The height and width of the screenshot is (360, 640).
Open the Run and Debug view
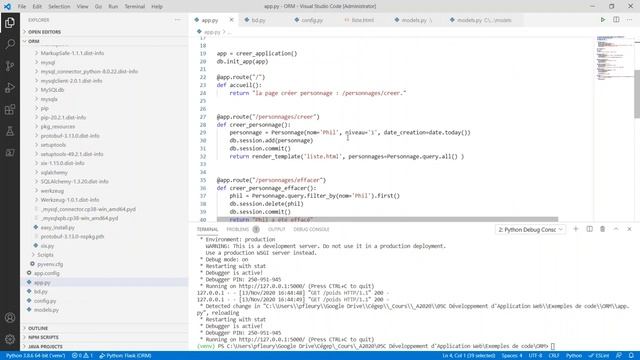click(10, 88)
